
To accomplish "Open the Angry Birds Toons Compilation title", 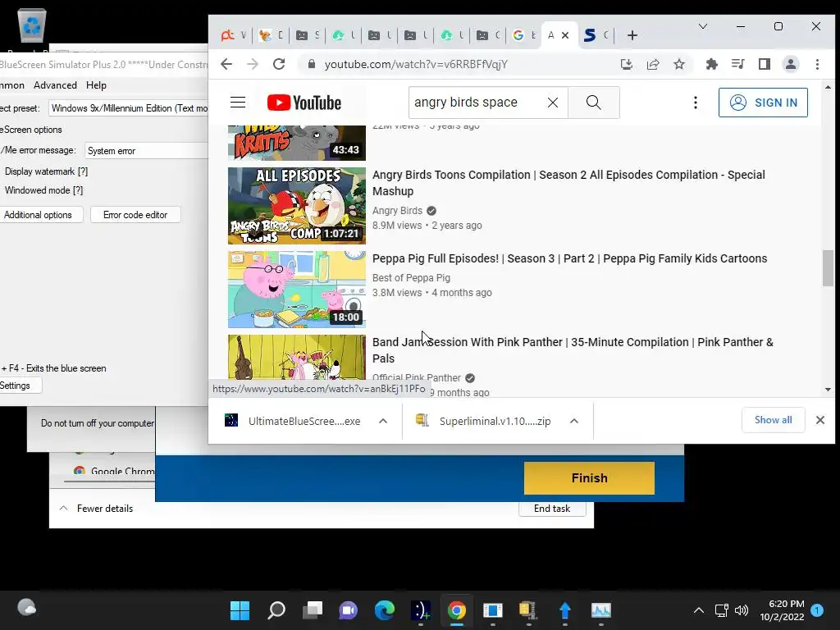I will click(568, 183).
